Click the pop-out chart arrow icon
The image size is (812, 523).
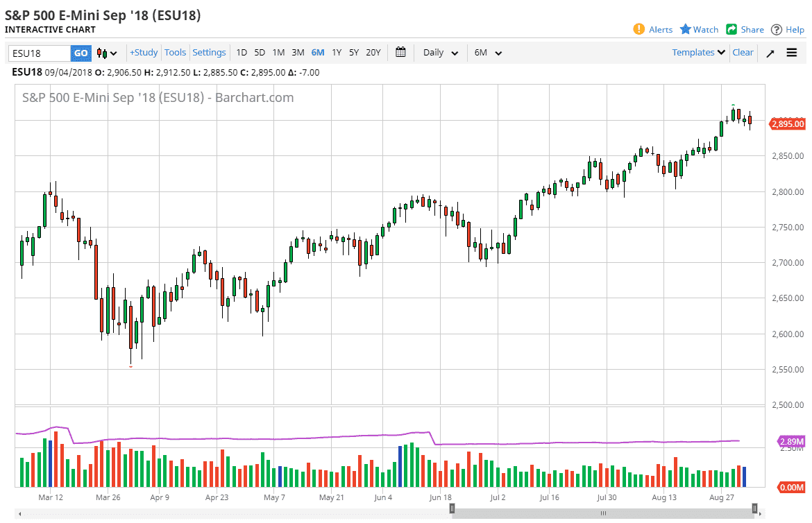coord(769,52)
